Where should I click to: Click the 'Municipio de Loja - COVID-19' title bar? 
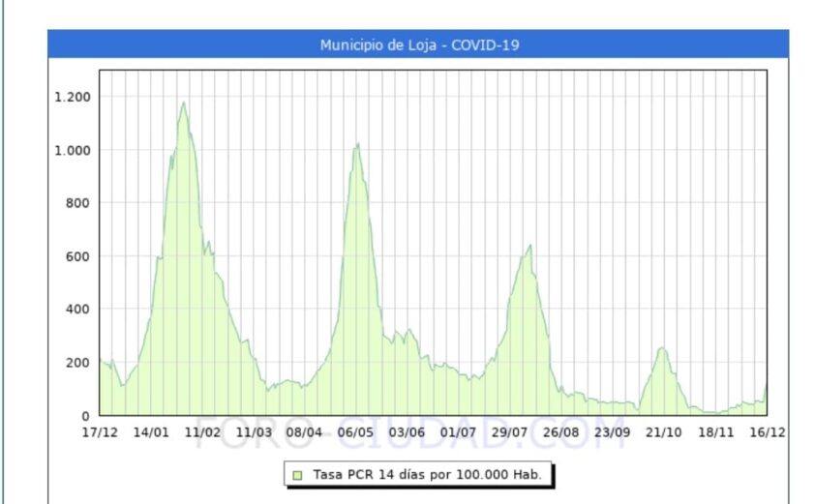(418, 44)
